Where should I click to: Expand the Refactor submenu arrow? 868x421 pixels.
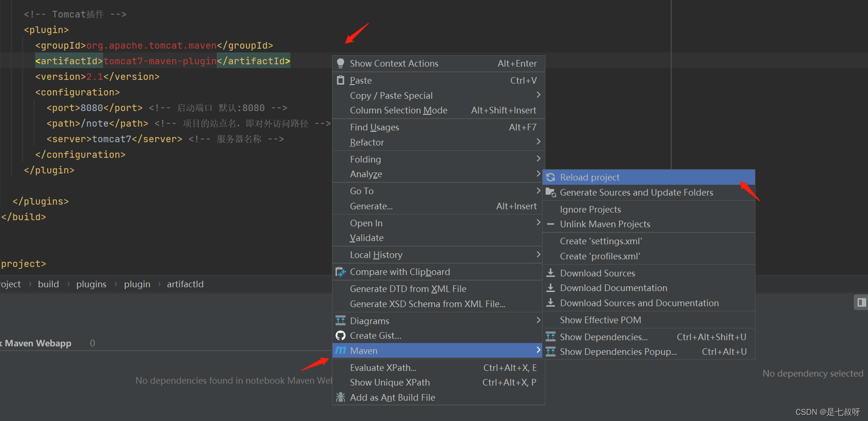tap(538, 142)
